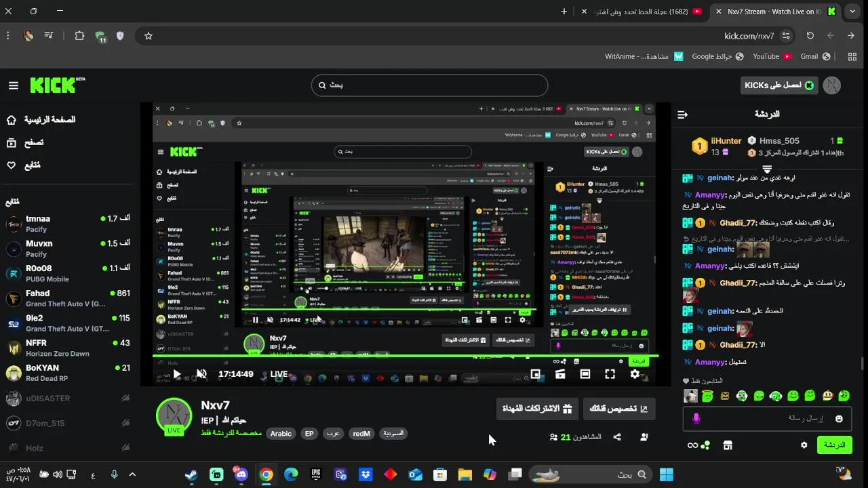This screenshot has height=488, width=868.
Task: Click the address bar kick.com/nxv7
Action: [749, 36]
